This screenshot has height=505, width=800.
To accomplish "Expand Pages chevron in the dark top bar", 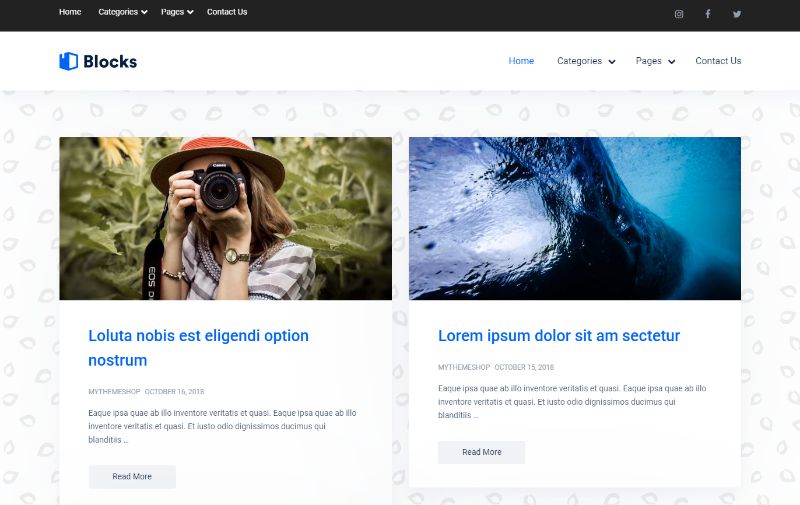I will coord(190,12).
